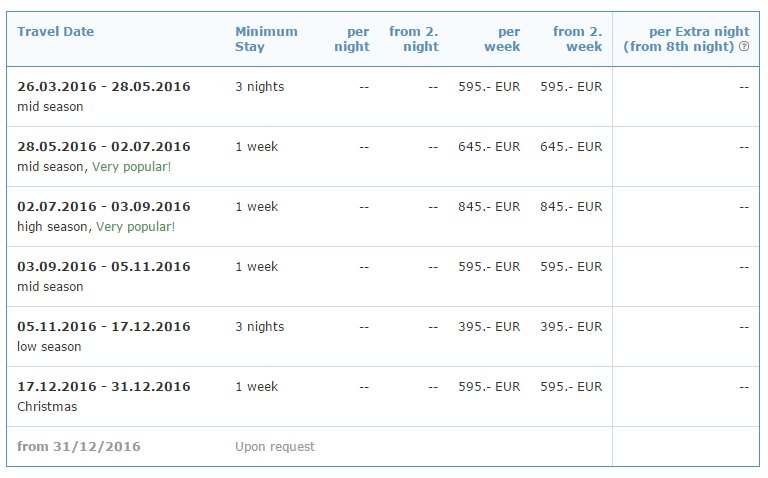
Task: Select the 17.12.2016 - 31.12.2016 Christmas range
Action: (104, 387)
